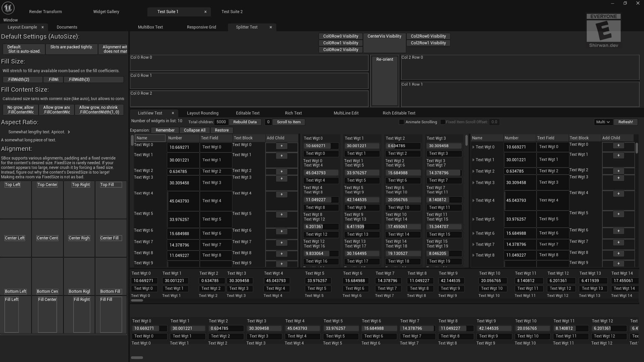Expand Text Wgt 5 in the tree view

coord(473,219)
